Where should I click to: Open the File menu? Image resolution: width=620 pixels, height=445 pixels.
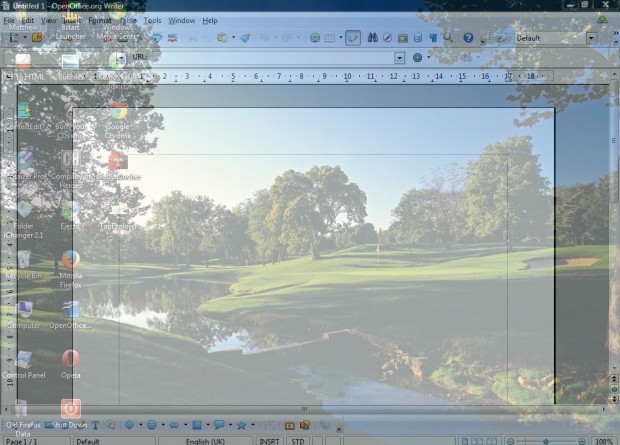pos(9,21)
